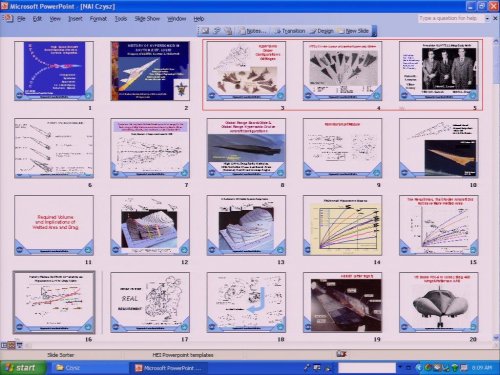Viewport: 500px width, 375px height.
Task: Open the Format menu
Action: pyautogui.click(x=98, y=19)
